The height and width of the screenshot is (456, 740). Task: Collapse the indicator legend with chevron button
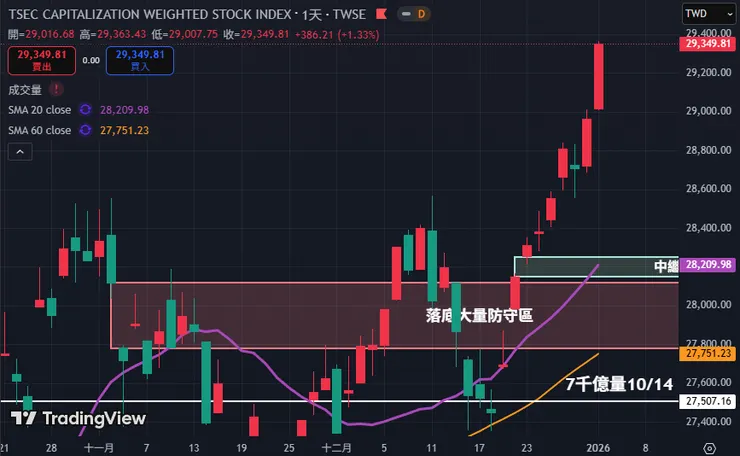click(20, 152)
